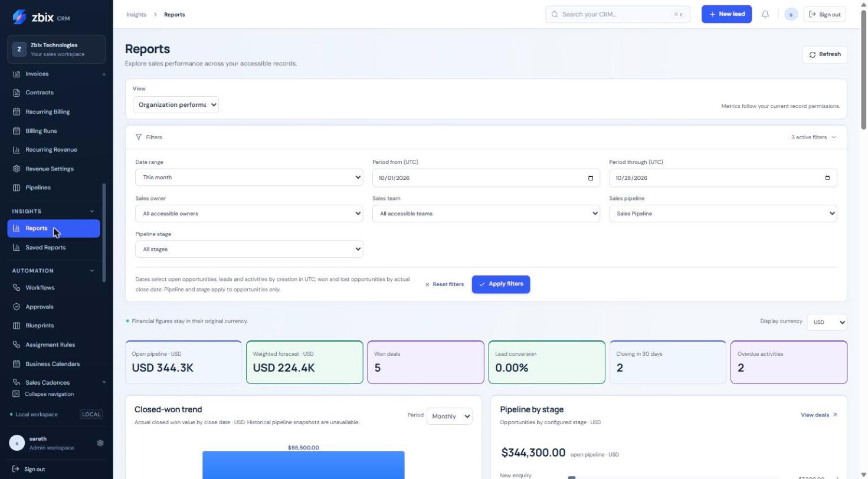
Task: Click the Filters funnel icon
Action: (x=139, y=137)
